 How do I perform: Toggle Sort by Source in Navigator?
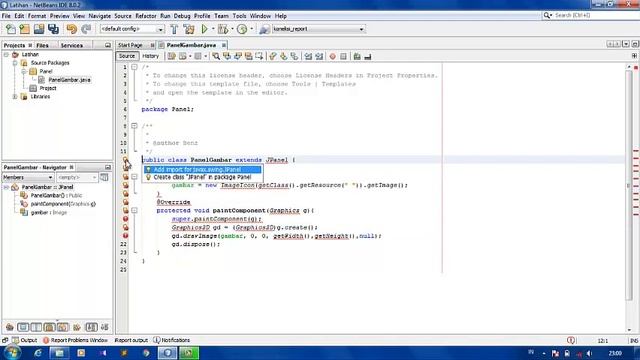tap(105, 327)
